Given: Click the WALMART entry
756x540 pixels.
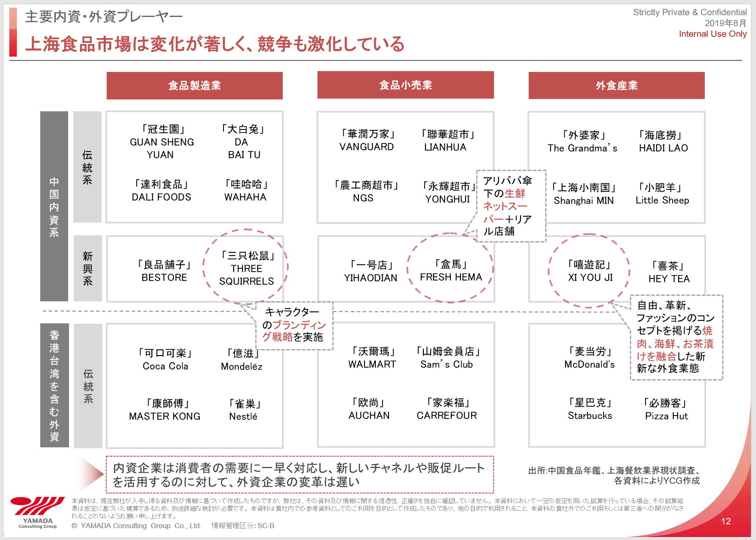Looking at the screenshot, I should (372, 358).
